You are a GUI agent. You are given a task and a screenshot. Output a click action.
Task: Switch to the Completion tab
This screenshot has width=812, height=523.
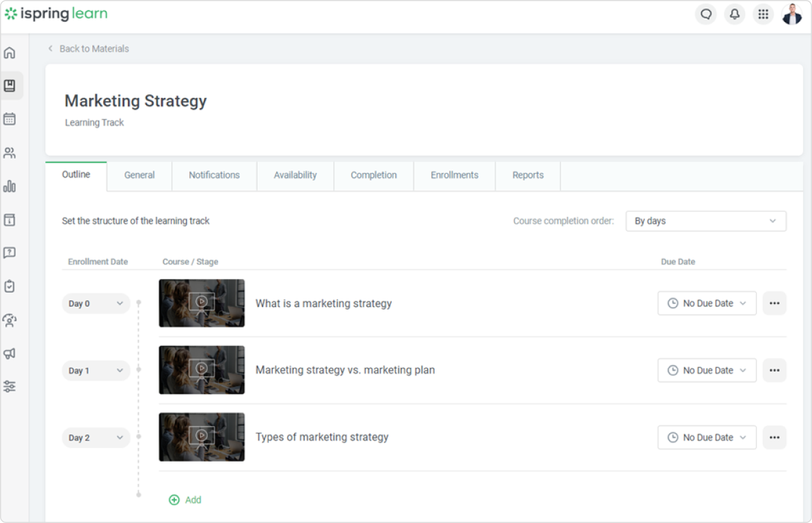373,176
